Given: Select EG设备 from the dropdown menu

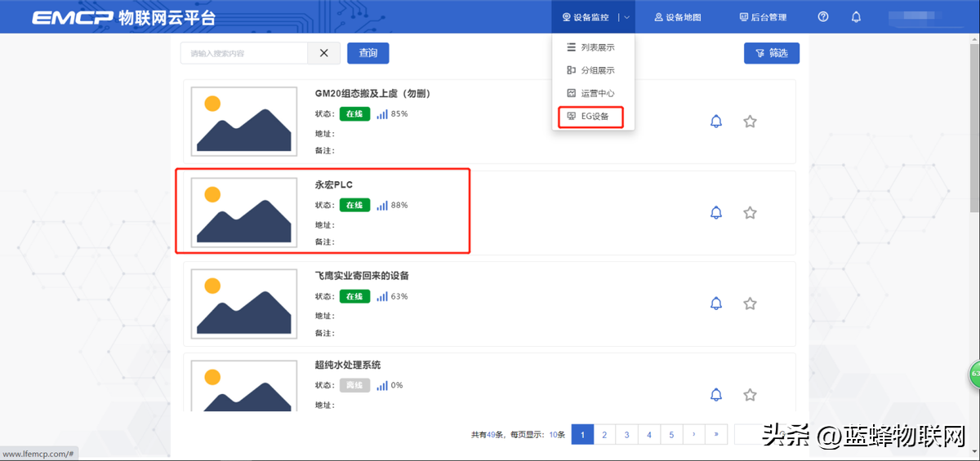Looking at the screenshot, I should pyautogui.click(x=590, y=117).
